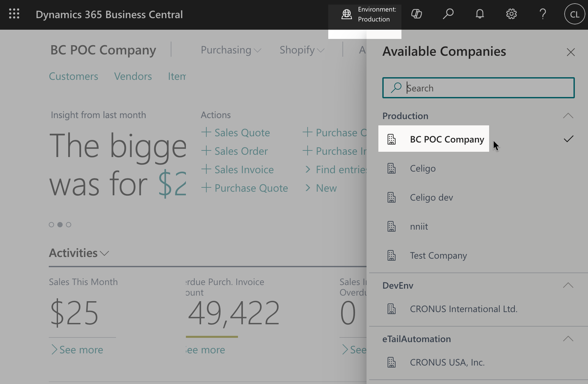
Task: Focus the company Search input field
Action: click(x=479, y=88)
